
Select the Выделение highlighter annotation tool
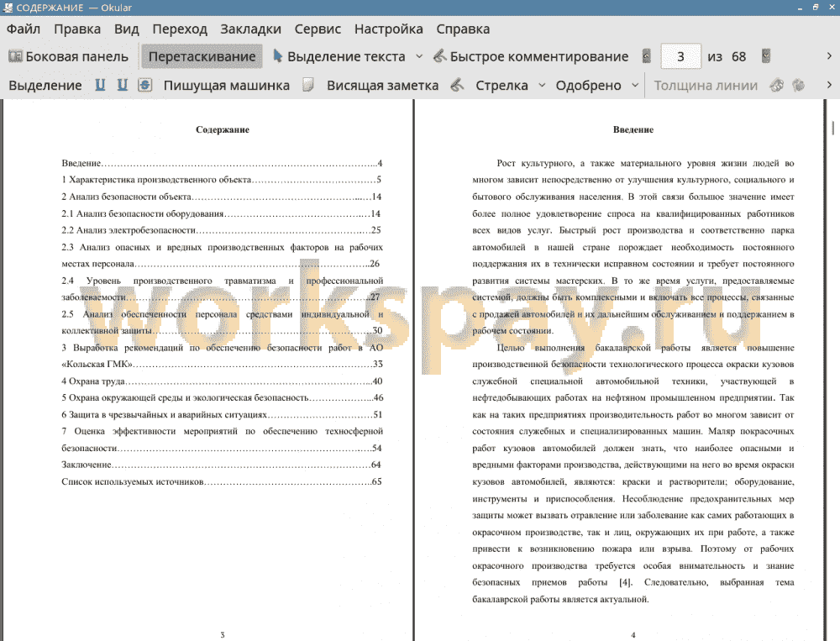pos(45,85)
